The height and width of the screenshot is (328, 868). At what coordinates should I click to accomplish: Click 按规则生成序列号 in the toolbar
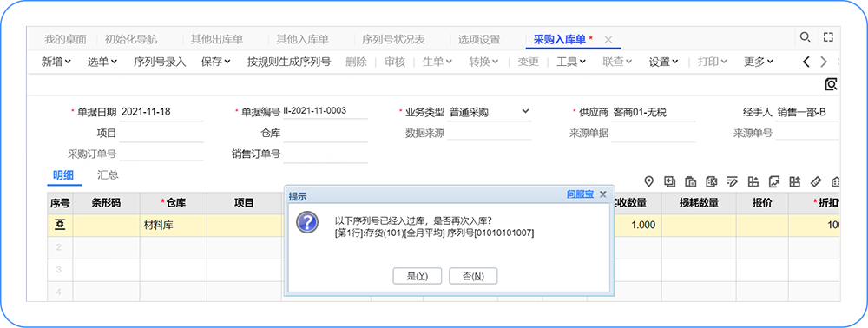(289, 62)
